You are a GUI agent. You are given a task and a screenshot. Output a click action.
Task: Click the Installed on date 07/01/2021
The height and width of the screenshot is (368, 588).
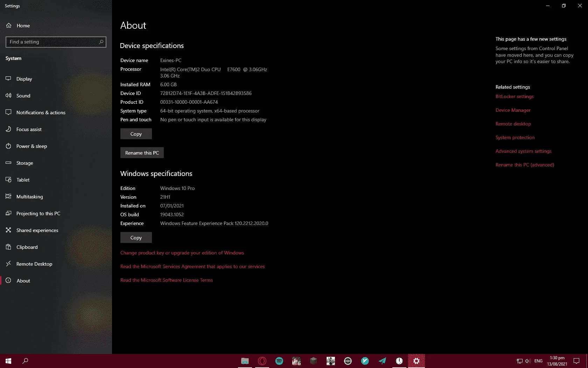pyautogui.click(x=172, y=206)
